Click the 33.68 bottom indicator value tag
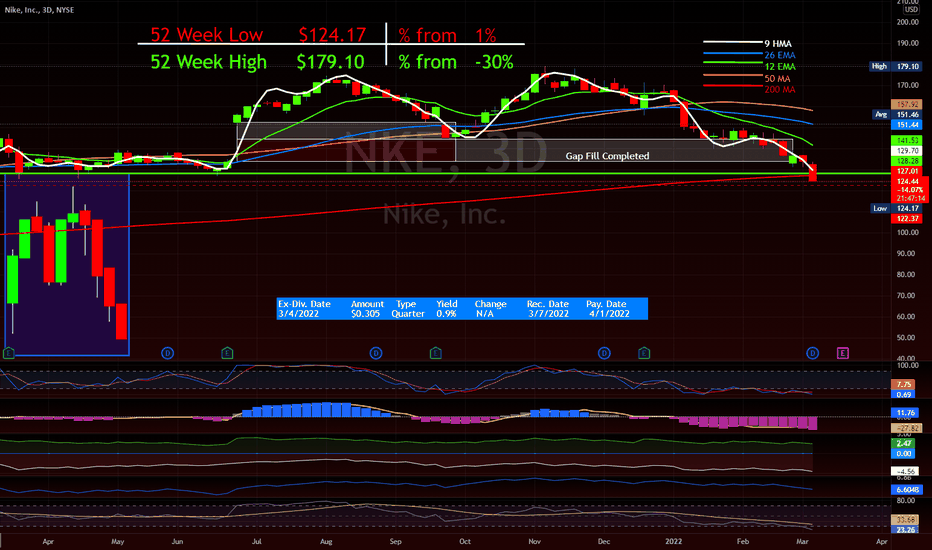Screen dimensions: 932x550 point(905,520)
